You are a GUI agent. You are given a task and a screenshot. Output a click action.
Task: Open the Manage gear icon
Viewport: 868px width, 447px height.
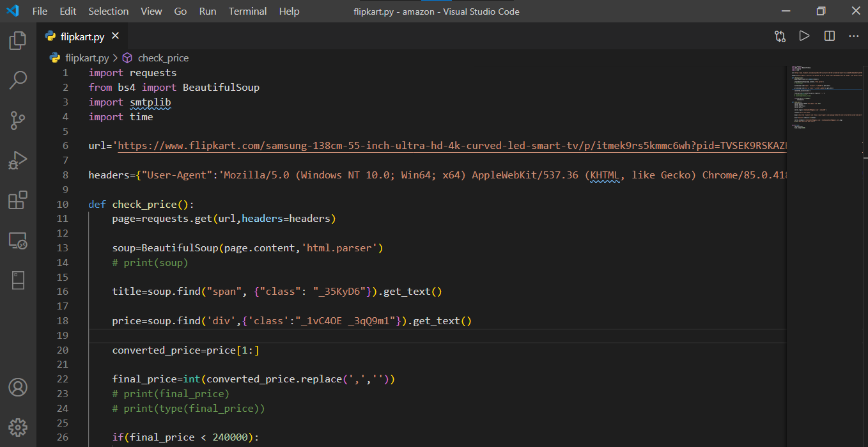pyautogui.click(x=18, y=427)
